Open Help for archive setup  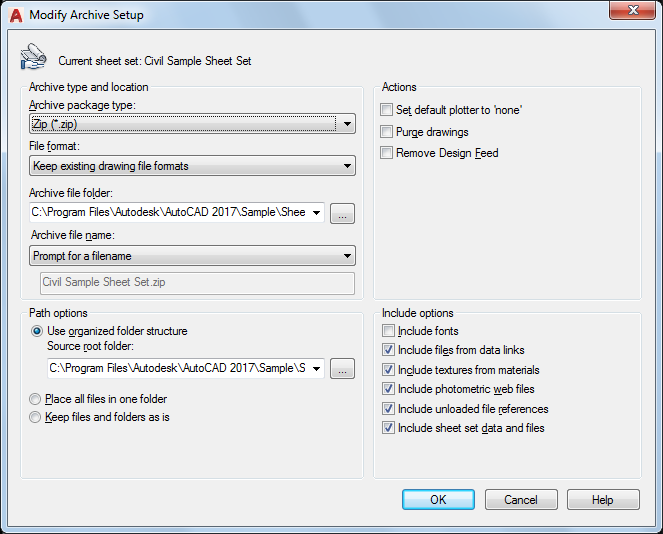[603, 500]
